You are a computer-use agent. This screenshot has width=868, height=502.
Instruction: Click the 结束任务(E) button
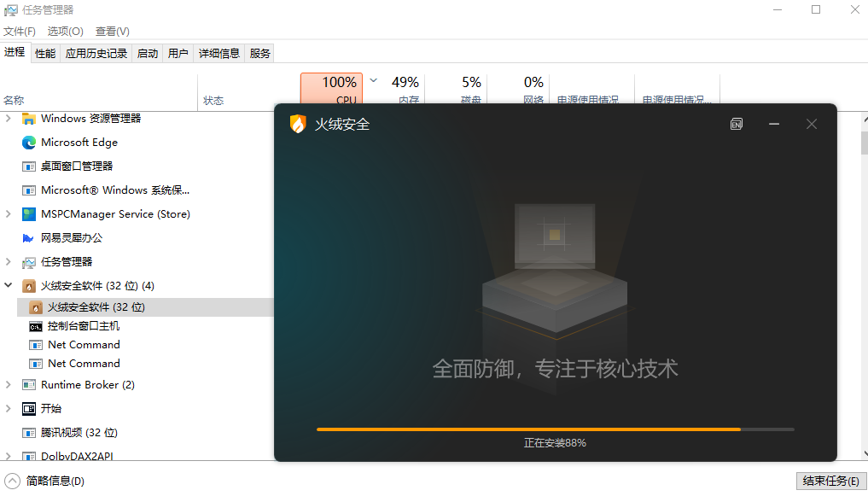tap(831, 481)
